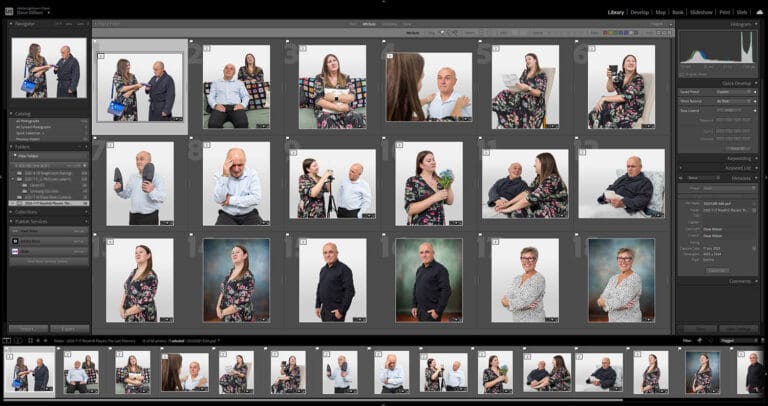Click the Import button

pyautogui.click(x=27, y=328)
